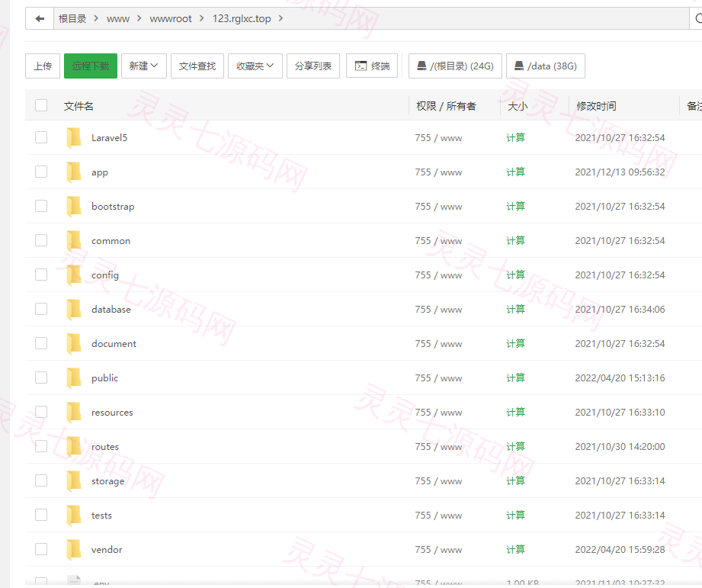
Task: Go to www in the breadcrumb
Action: coord(118,18)
